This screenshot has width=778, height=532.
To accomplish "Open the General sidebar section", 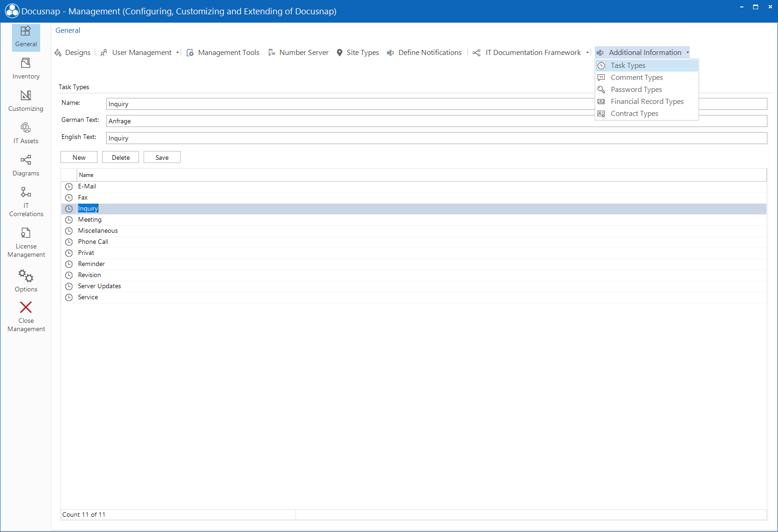I will 26,37.
